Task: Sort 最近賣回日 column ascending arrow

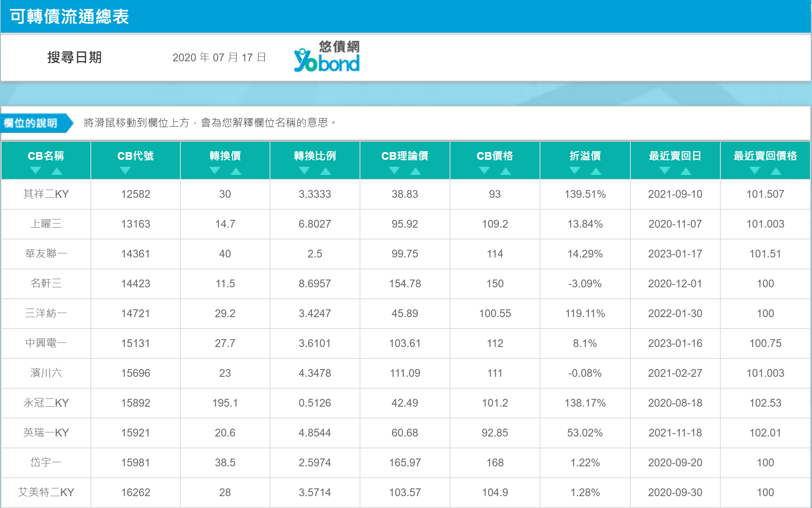Action: click(x=686, y=171)
